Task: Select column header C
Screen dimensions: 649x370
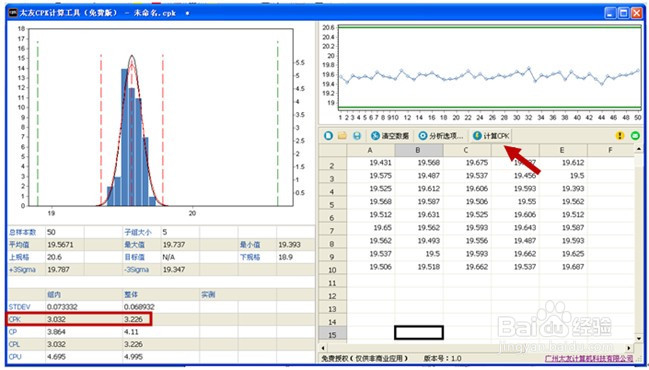Action: 466,150
